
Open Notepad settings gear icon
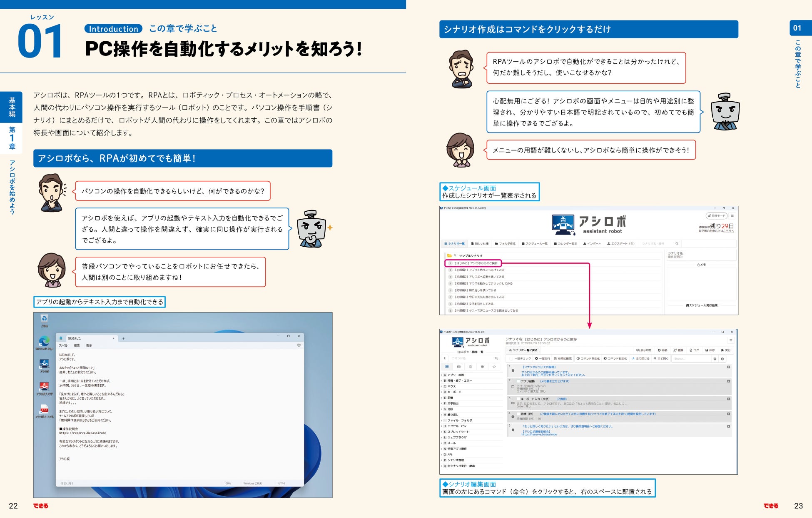[299, 345]
